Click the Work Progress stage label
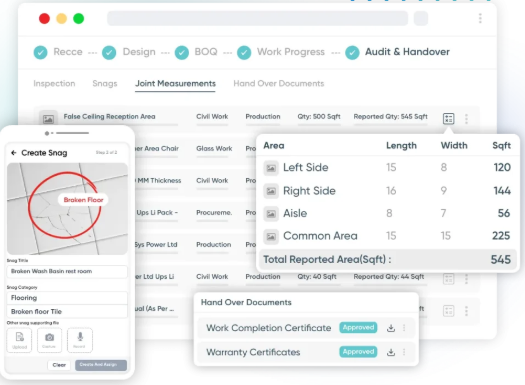 pos(291,52)
